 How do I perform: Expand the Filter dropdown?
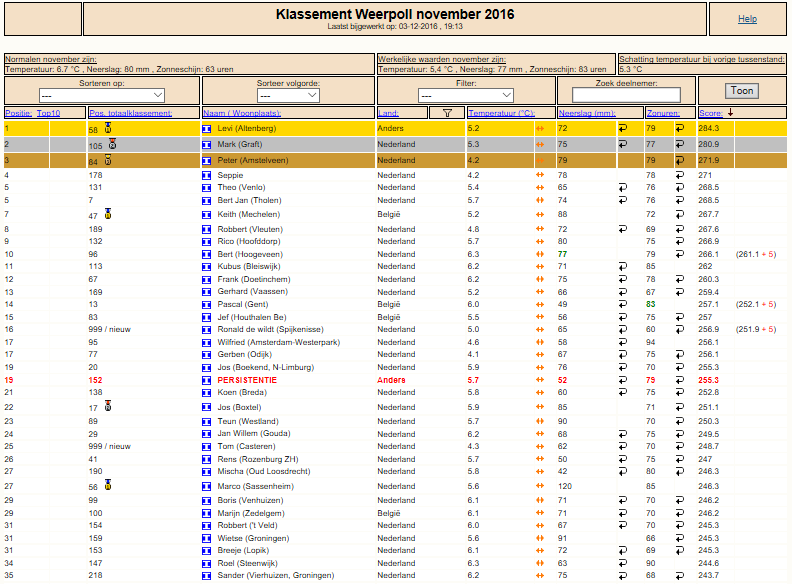[466, 95]
